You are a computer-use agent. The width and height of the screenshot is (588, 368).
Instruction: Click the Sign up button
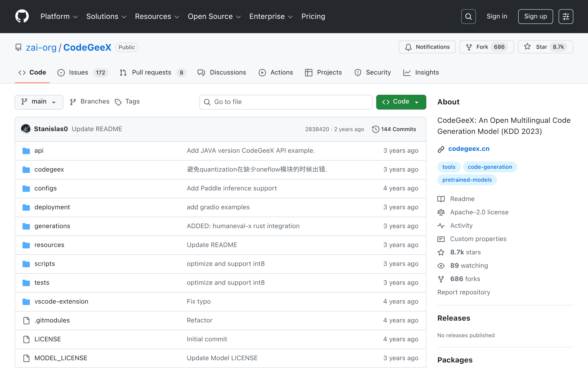[535, 17]
